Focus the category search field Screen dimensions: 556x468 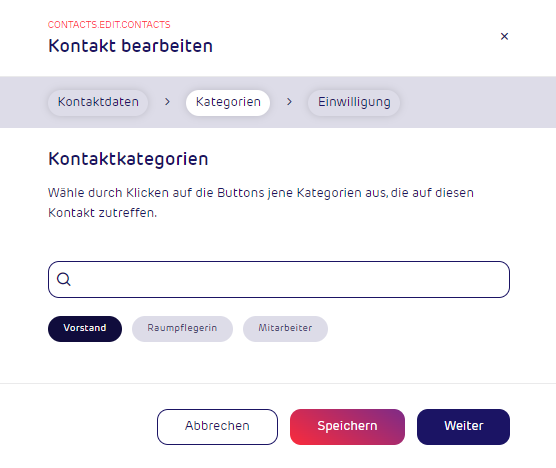click(x=279, y=279)
